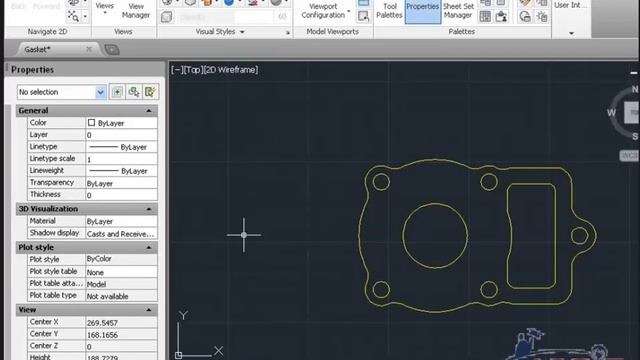Screen dimensions: 640x360
Task: Click the Lineweight ByLayer value
Action: (x=121, y=171)
